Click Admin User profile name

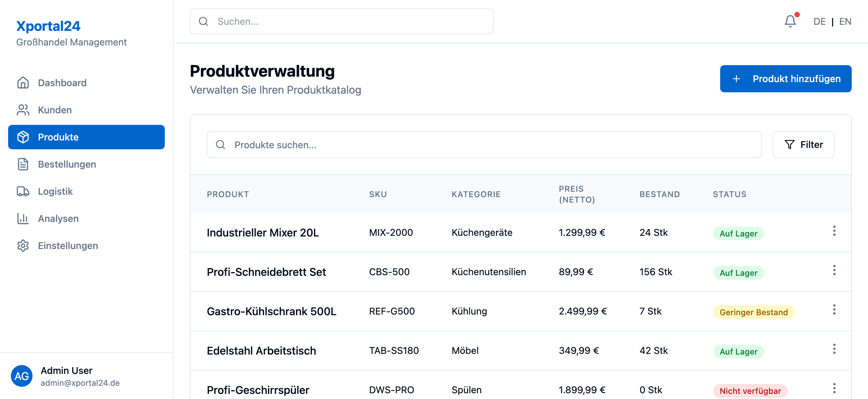66,370
